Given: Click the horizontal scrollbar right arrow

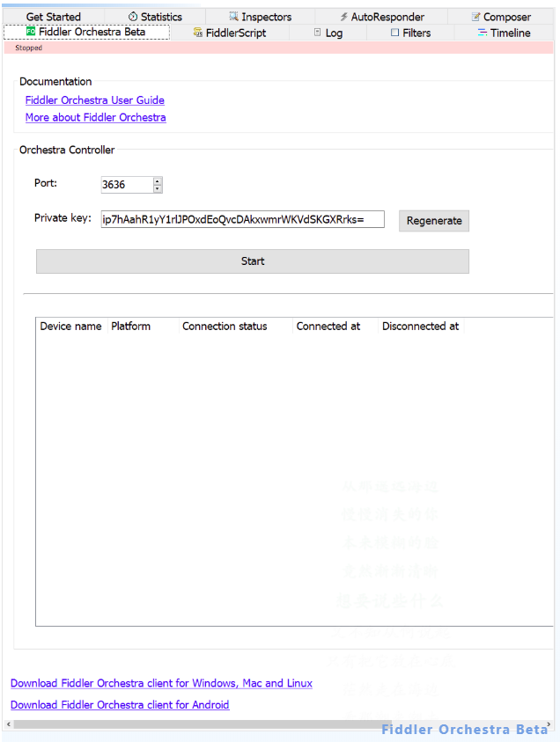Looking at the screenshot, I should pos(549,724).
